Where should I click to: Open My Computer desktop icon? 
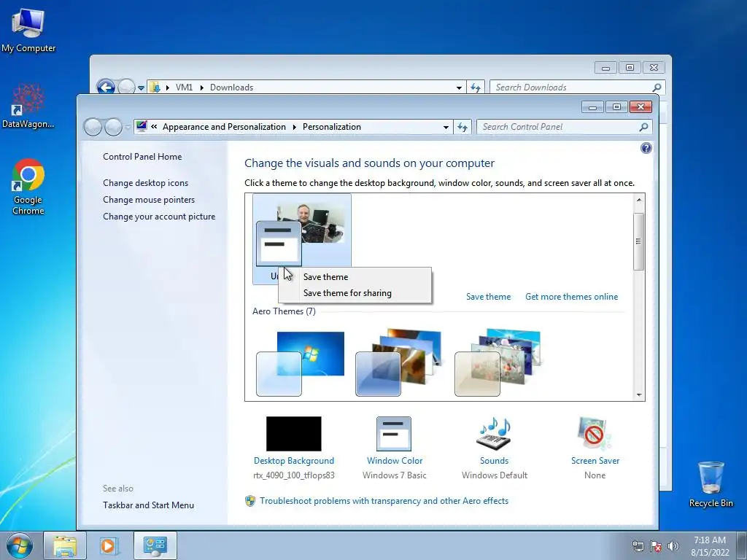[x=28, y=31]
